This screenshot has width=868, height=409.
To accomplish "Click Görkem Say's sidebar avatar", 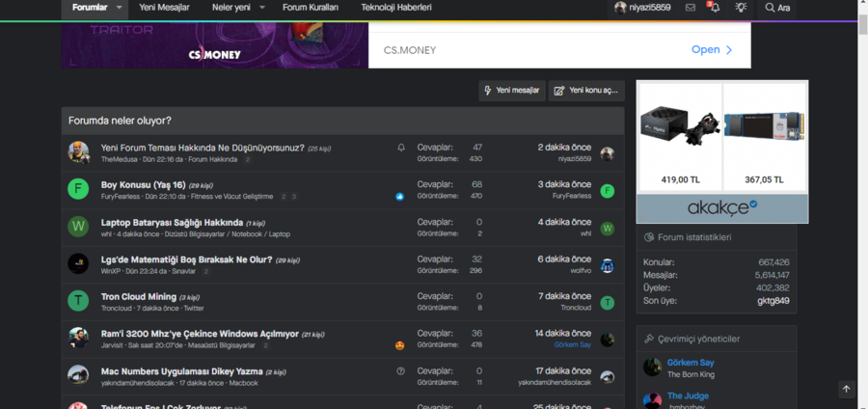I will tap(652, 367).
